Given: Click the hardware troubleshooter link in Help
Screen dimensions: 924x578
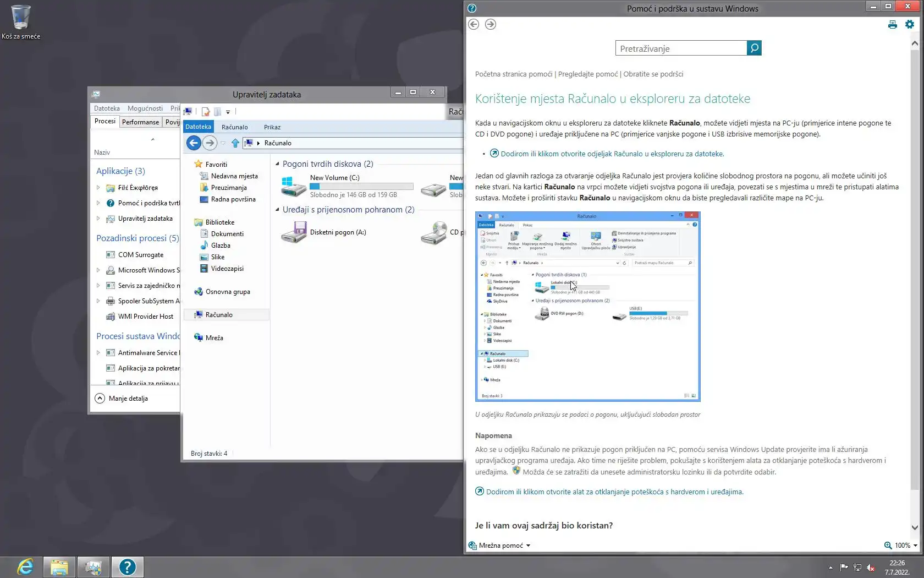Looking at the screenshot, I should (609, 492).
